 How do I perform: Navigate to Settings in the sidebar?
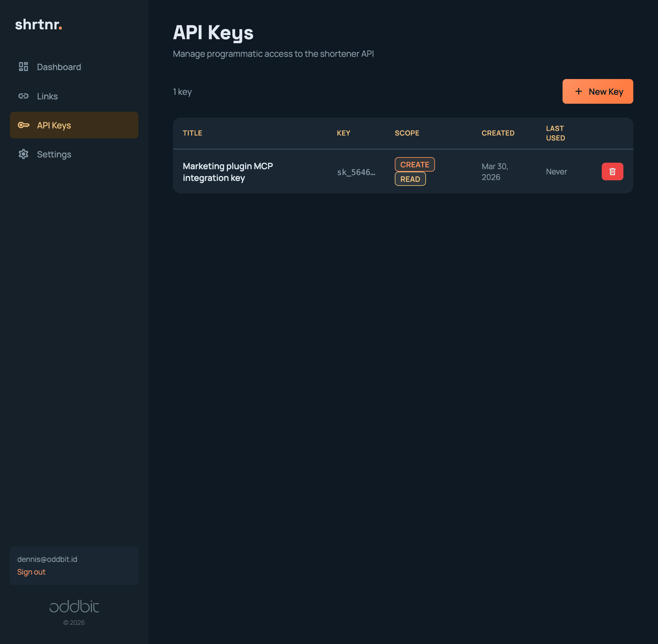click(x=54, y=154)
